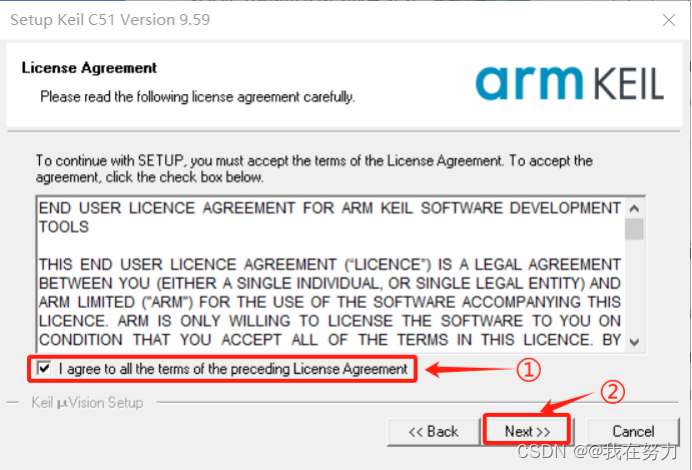Click the circled number 1 annotation

coord(528,369)
